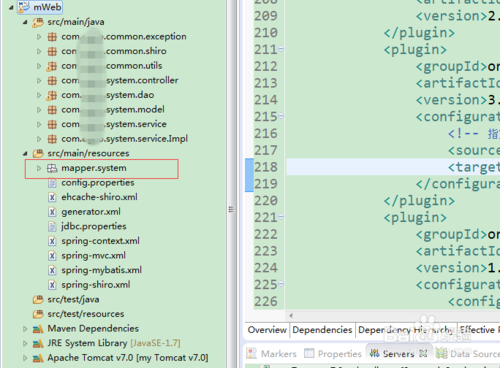Expand the mapper.system package arrow
This screenshot has height=368, width=500.
(x=39, y=168)
